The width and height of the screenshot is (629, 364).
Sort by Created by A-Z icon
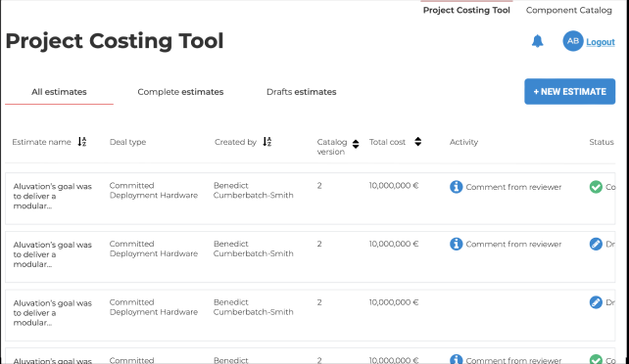(x=267, y=141)
